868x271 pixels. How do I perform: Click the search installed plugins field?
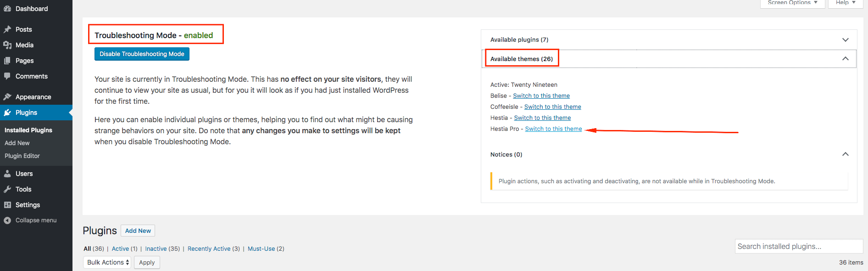click(x=798, y=246)
